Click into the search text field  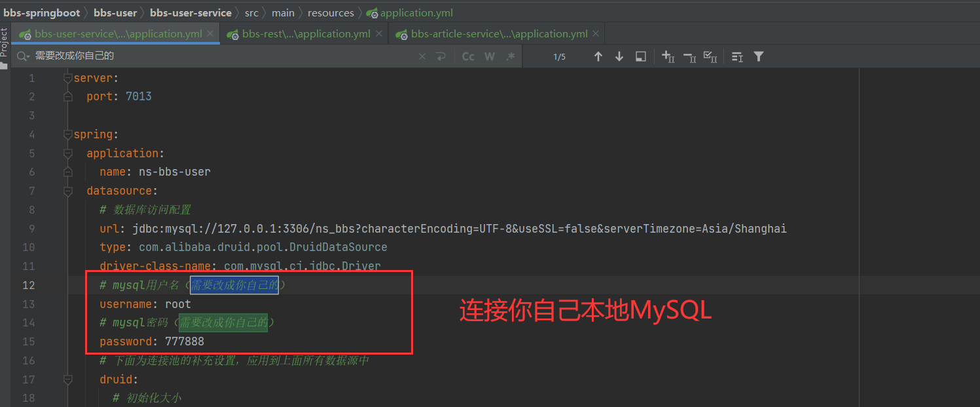(223, 56)
